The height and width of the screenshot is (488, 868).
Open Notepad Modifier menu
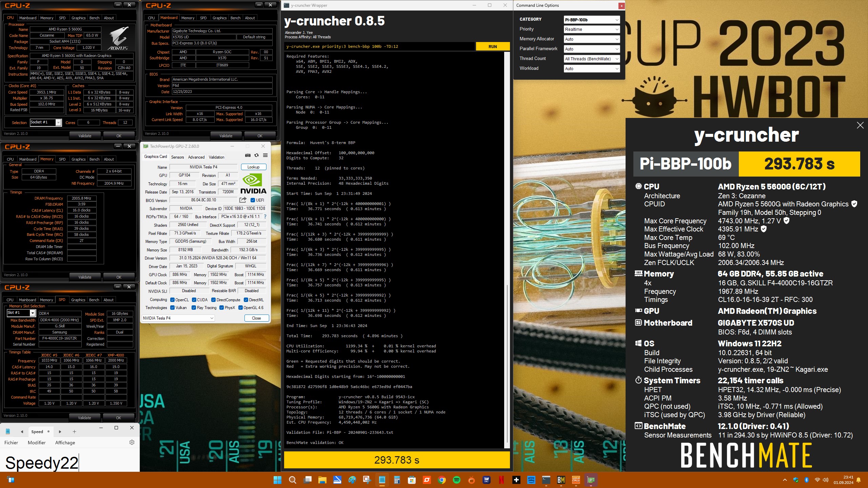tap(37, 443)
